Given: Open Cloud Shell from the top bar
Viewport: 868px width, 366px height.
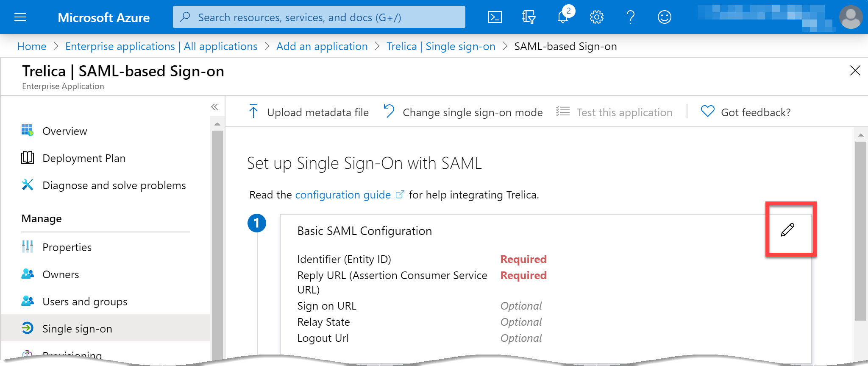Looking at the screenshot, I should point(495,17).
